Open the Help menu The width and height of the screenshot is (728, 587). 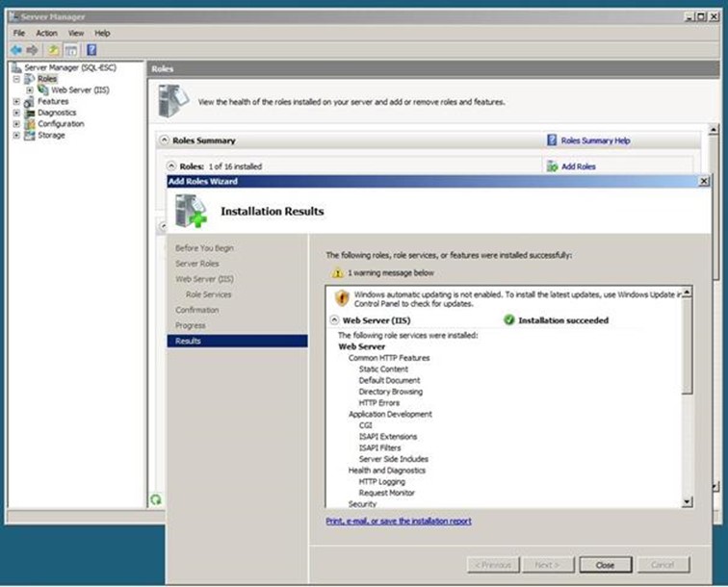tap(102, 33)
